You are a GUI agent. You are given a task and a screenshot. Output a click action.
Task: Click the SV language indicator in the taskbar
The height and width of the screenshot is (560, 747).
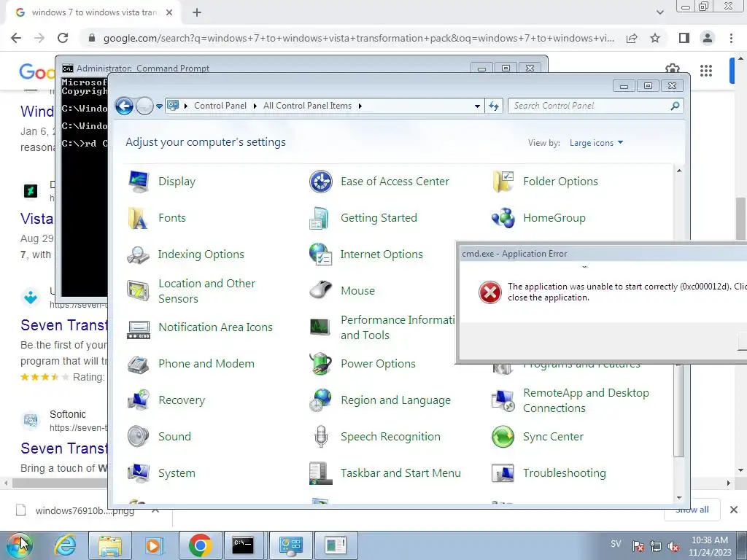616,544
